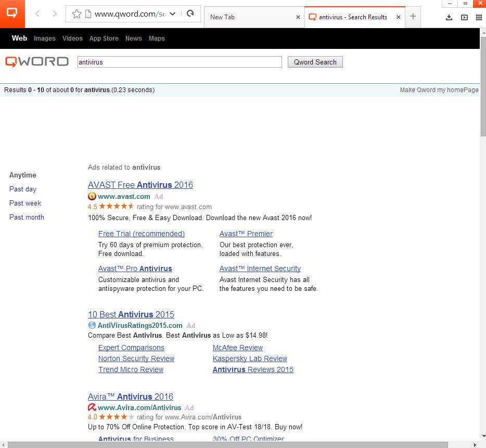Go back to the previous page
The image size is (486, 448).
tap(37, 14)
